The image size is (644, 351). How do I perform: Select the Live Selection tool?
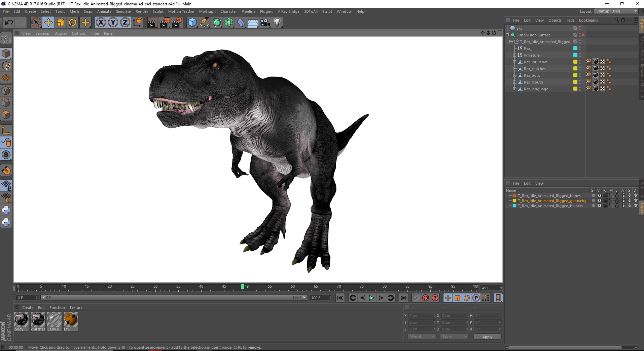[x=36, y=23]
